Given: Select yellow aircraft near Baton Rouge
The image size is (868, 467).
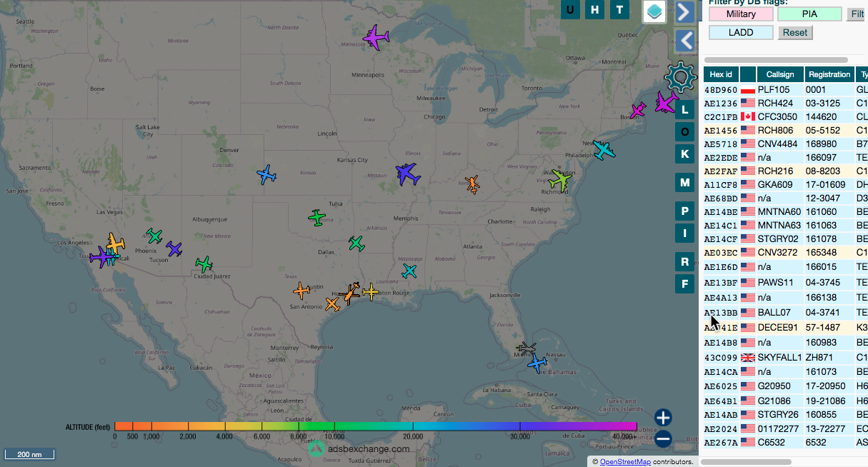Looking at the screenshot, I should [371, 291].
